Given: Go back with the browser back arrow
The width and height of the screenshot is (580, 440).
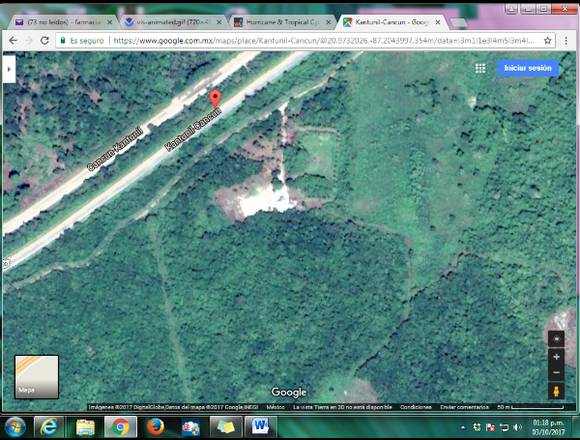Looking at the screenshot, I should [13, 41].
